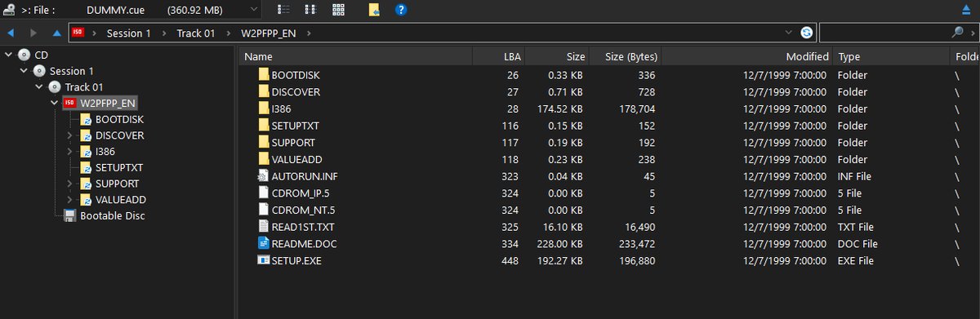Screen dimensions: 980x319
Task: Switch to details list view icon
Action: click(x=283, y=10)
